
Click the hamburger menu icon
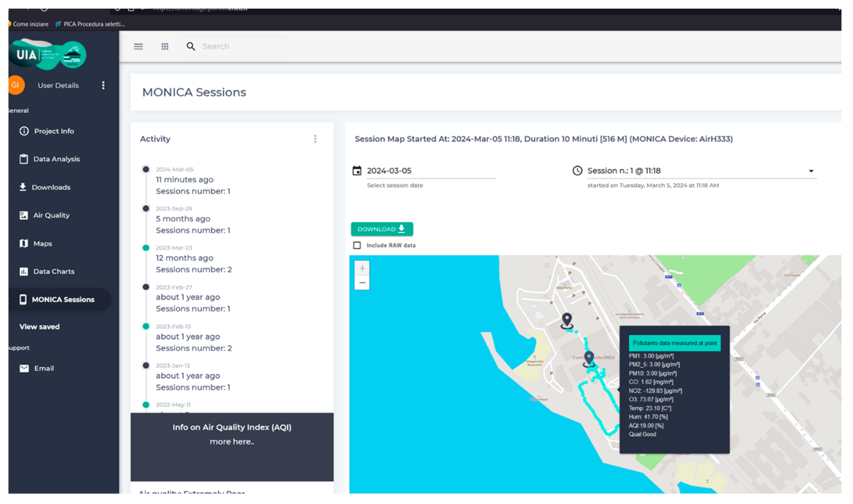138,46
